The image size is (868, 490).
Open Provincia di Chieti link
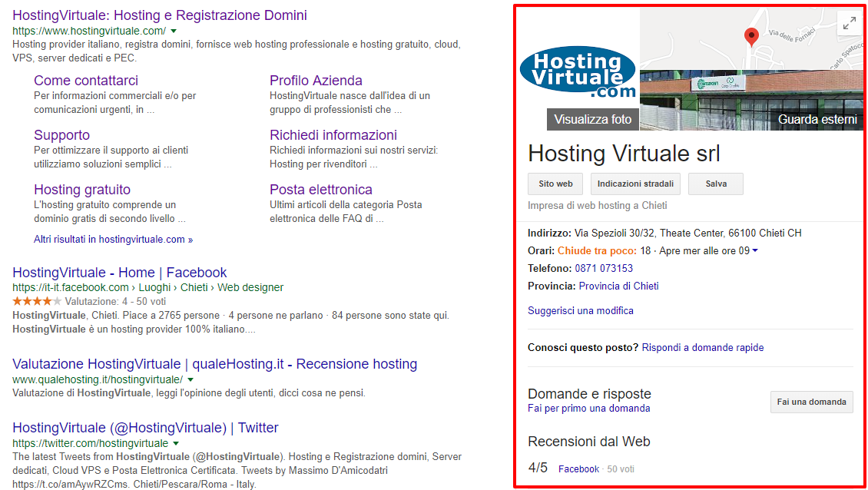click(618, 286)
